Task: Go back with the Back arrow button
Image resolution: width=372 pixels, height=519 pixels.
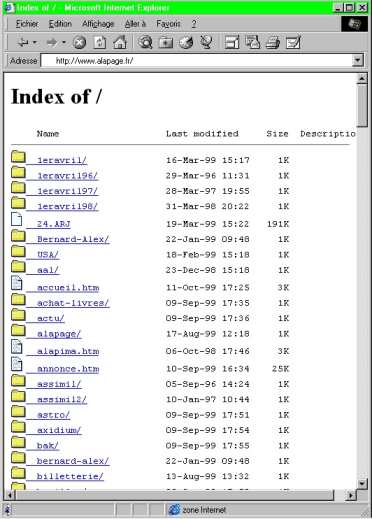Action: click(23, 43)
